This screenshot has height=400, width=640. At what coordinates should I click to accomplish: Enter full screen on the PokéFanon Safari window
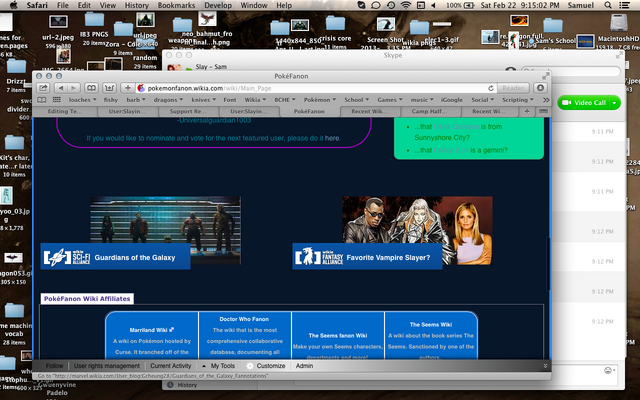pos(545,76)
